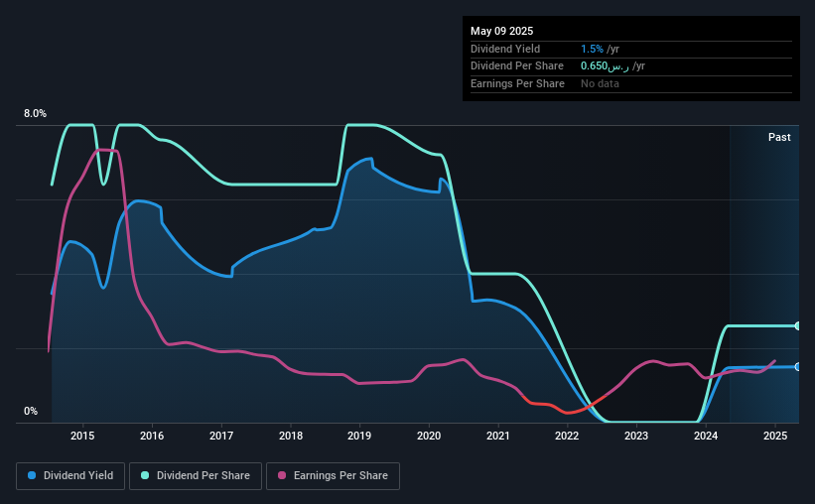This screenshot has width=815, height=504.
Task: Click the 2016 x-axis label
Action: pos(152,436)
